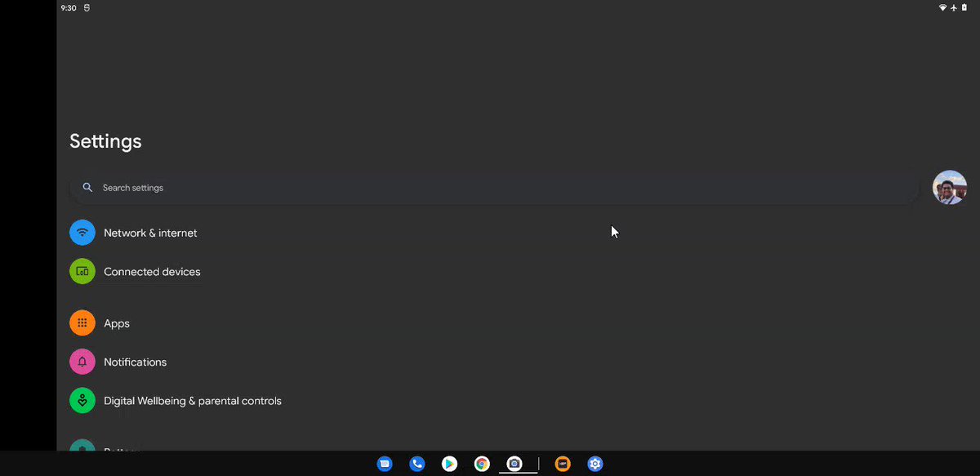Open the user profile avatar

click(x=950, y=188)
